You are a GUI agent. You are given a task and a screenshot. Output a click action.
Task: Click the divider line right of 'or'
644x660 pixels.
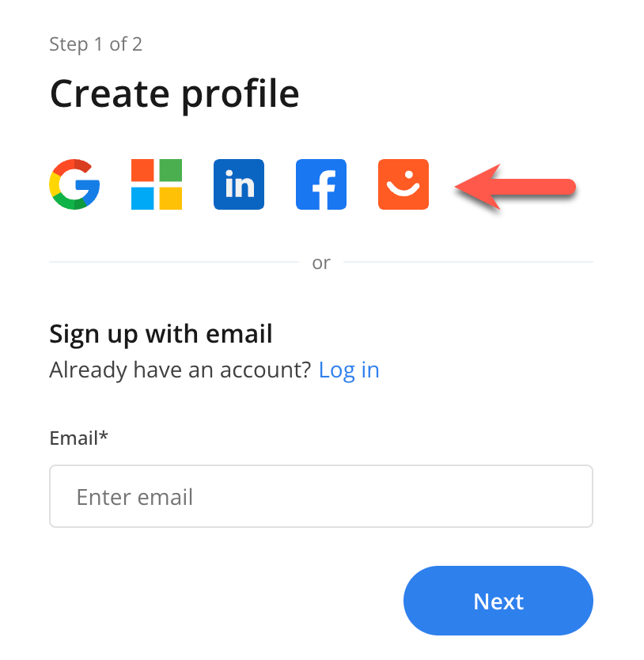click(x=468, y=262)
